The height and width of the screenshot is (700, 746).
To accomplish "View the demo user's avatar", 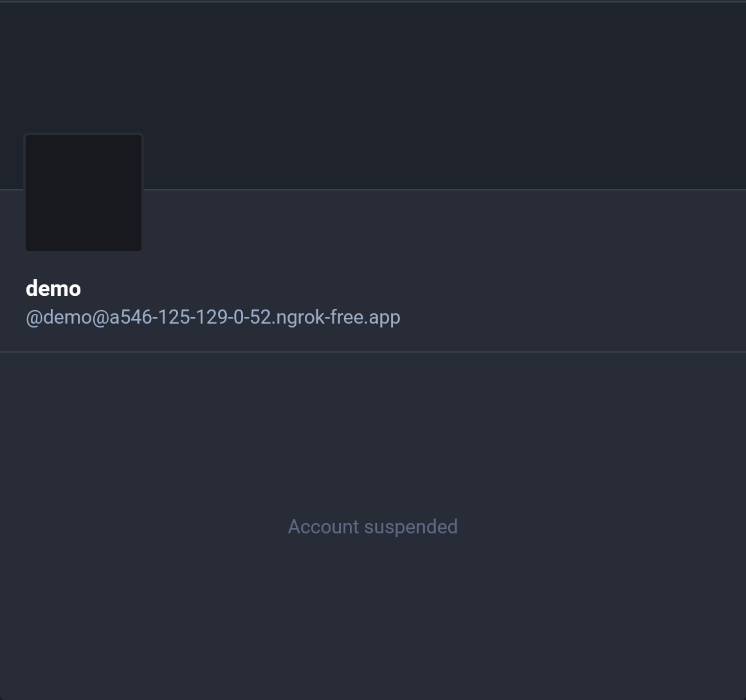I will pos(84,192).
